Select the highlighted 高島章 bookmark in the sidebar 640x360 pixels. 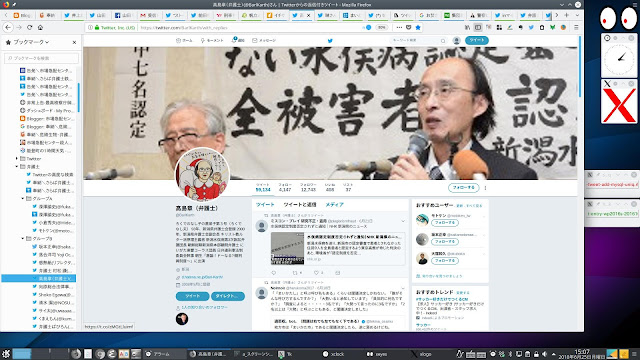(x=39, y=278)
